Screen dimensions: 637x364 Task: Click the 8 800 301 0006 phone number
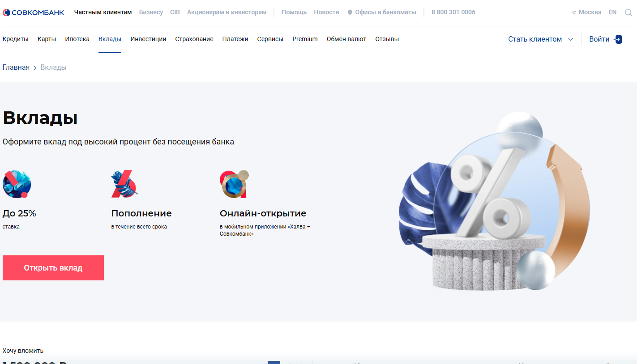[453, 13]
